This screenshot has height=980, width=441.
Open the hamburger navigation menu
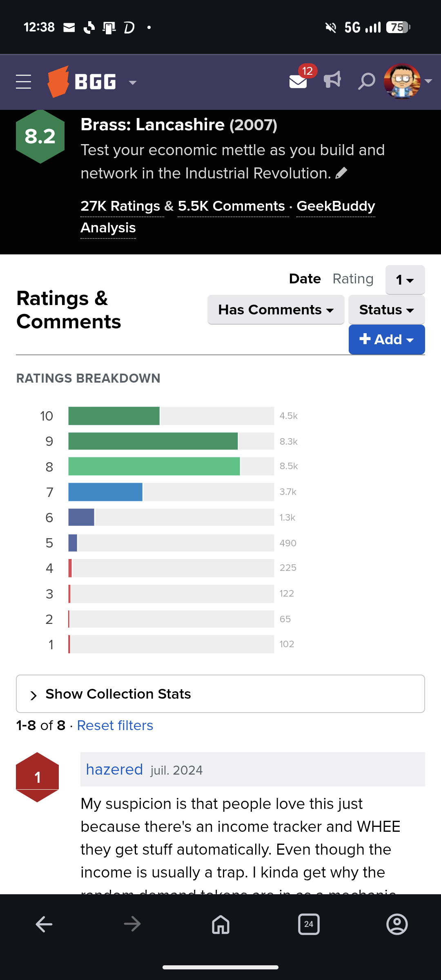(23, 82)
